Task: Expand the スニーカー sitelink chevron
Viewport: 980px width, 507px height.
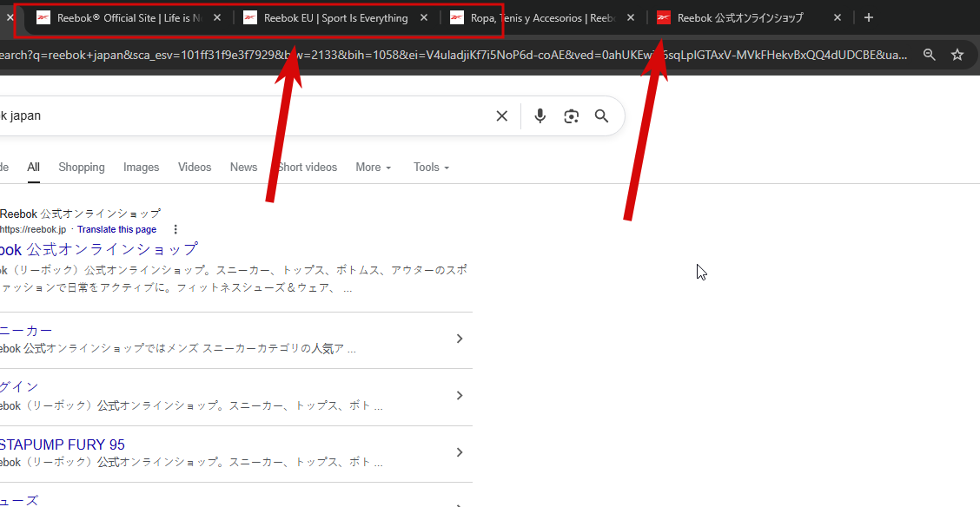Action: (x=460, y=339)
